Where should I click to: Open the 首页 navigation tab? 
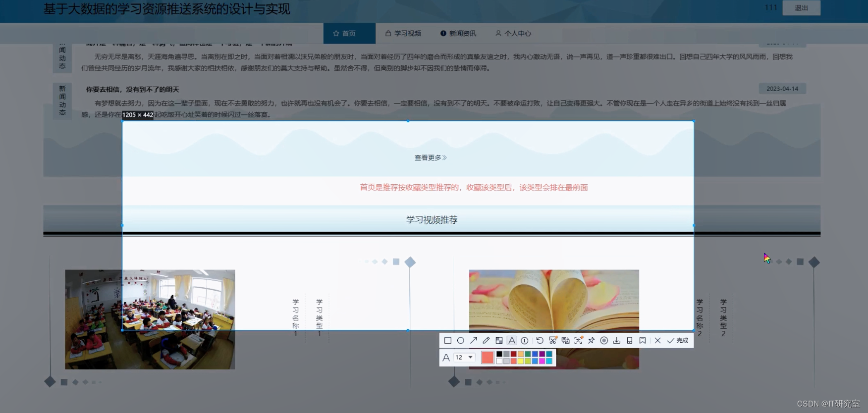point(349,33)
